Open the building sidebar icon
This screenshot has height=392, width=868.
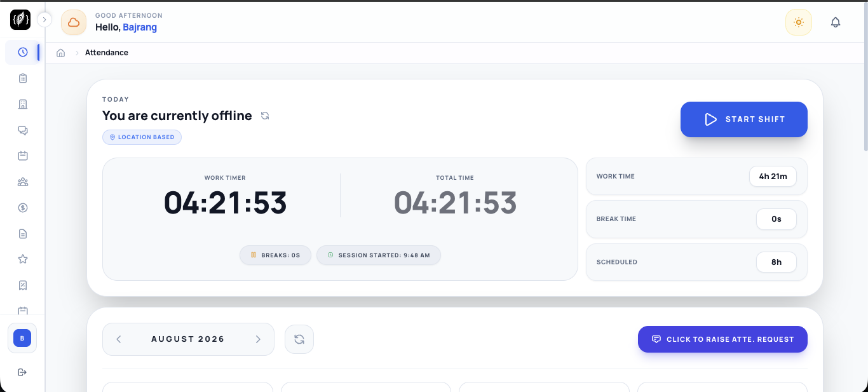click(23, 104)
